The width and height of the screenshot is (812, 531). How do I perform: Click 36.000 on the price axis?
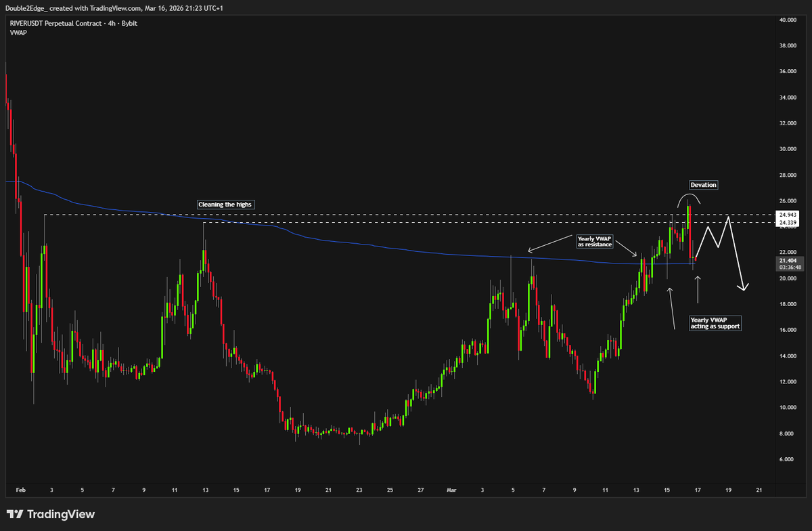point(787,72)
